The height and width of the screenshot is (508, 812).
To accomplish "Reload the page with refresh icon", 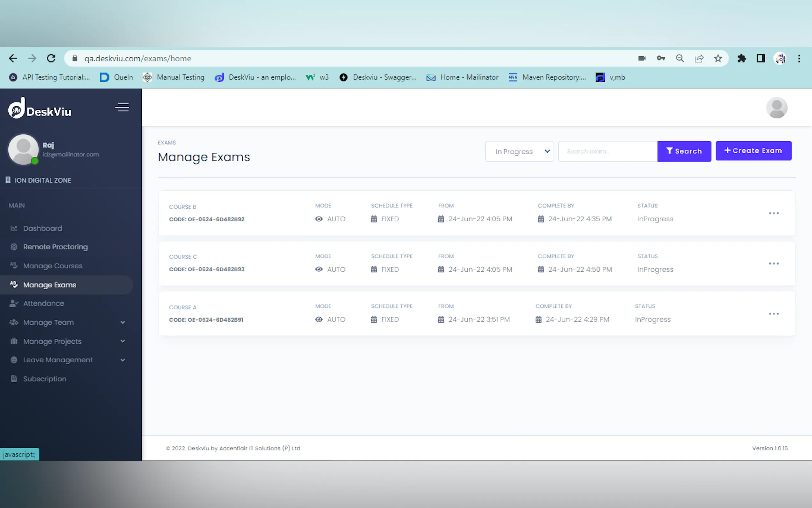I will click(51, 59).
